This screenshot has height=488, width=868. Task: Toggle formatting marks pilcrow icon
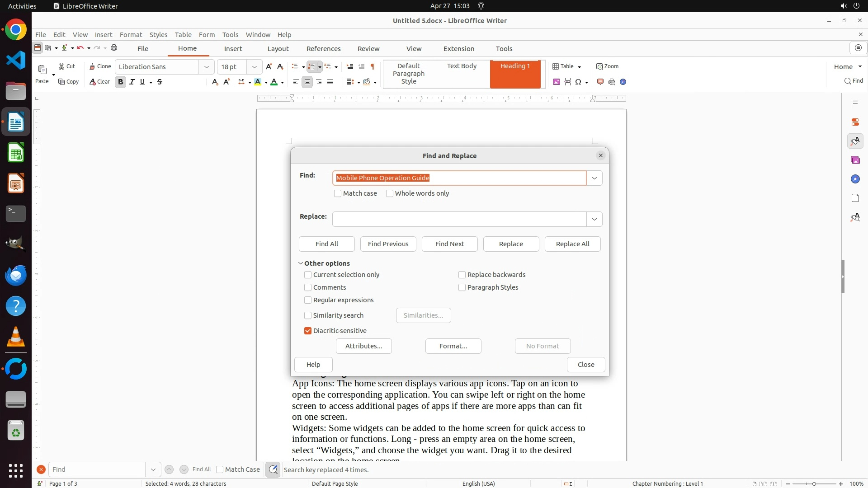373,66
